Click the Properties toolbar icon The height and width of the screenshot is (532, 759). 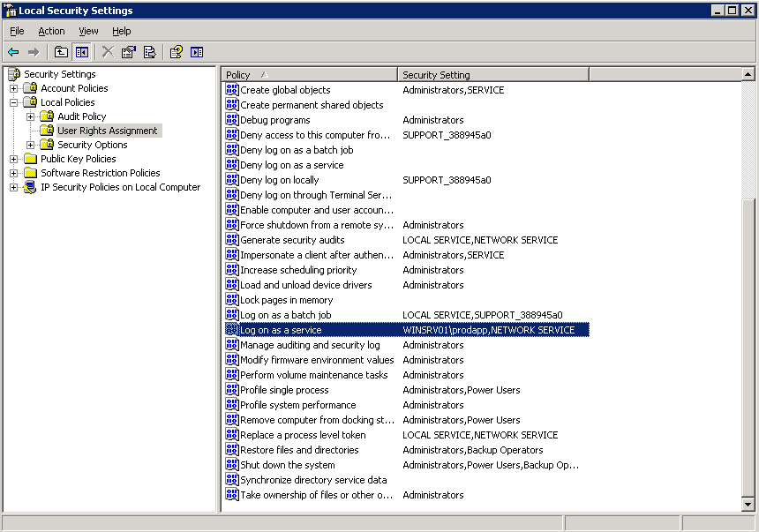(129, 52)
